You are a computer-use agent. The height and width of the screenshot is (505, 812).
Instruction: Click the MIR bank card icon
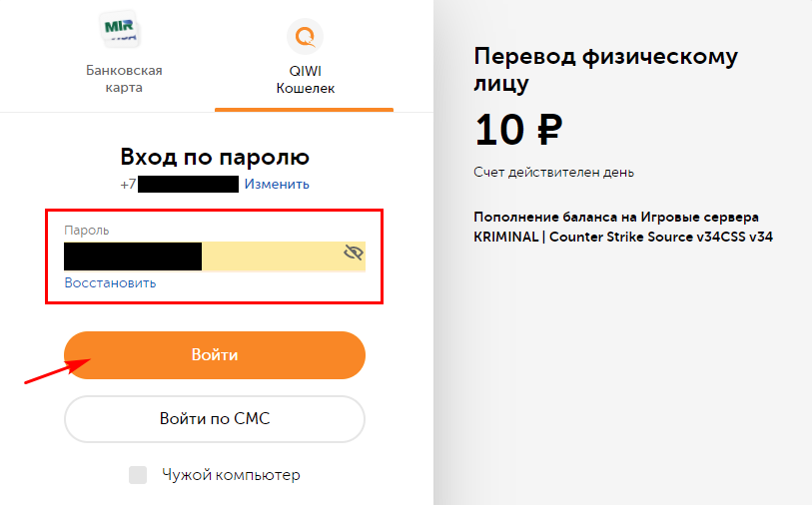[120, 30]
